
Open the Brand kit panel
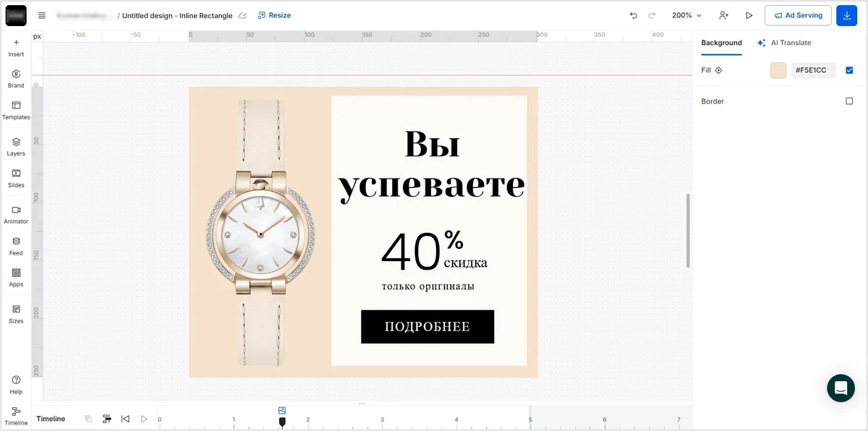click(16, 79)
